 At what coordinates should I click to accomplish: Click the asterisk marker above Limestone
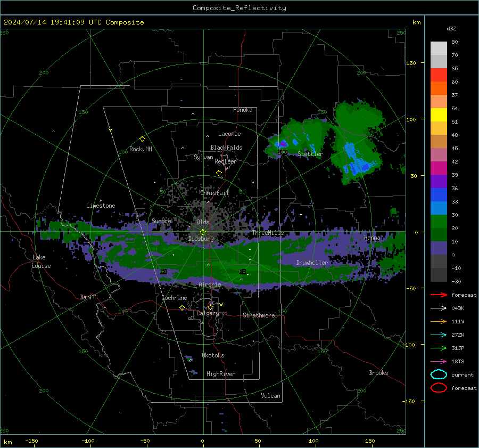coord(101,201)
